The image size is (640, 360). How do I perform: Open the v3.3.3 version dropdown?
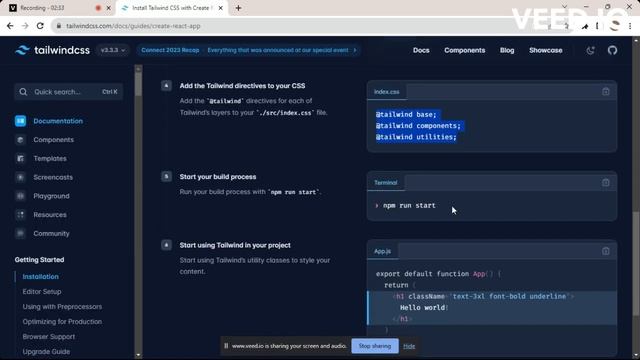[113, 50]
